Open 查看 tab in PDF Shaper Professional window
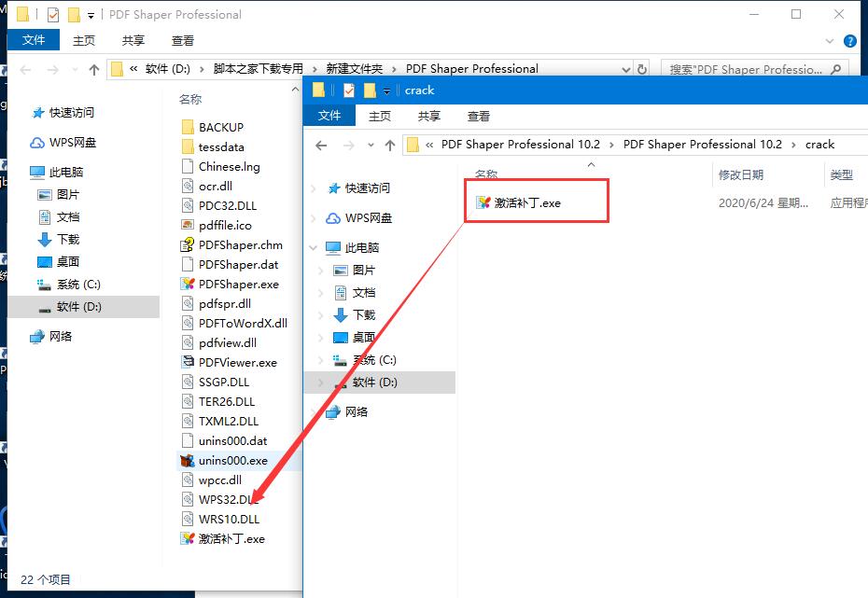This screenshot has height=598, width=868. (183, 40)
